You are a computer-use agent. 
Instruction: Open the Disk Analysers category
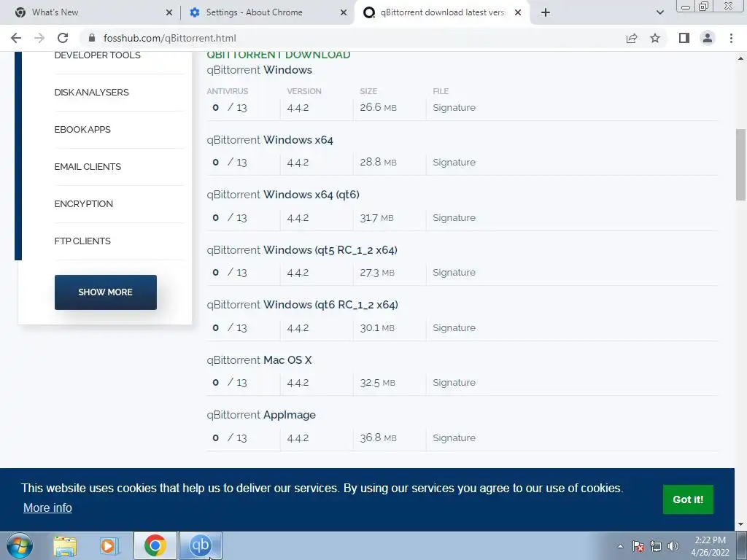(x=91, y=93)
